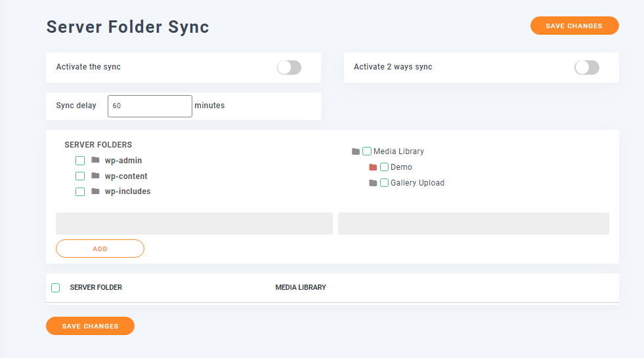Viewport: 644px width, 358px height.
Task: Tick the Demo folder checkbox
Action: (384, 167)
